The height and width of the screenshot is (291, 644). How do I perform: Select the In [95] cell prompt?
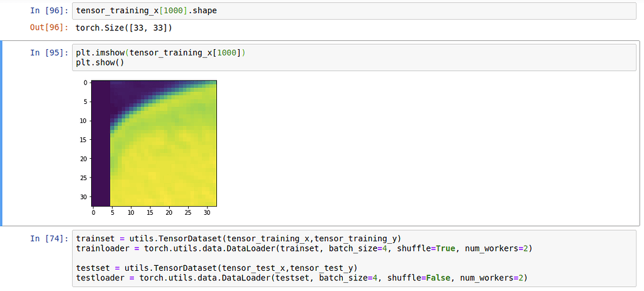pos(49,53)
